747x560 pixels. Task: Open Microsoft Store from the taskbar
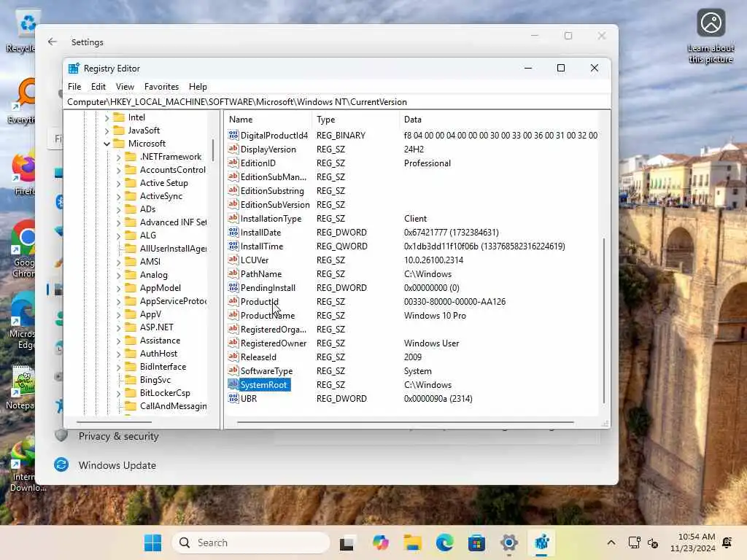point(476,542)
